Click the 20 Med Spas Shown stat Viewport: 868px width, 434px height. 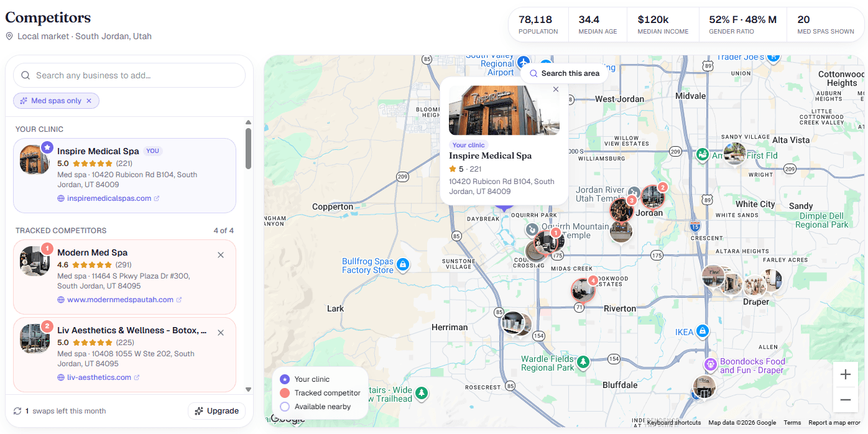tap(825, 25)
